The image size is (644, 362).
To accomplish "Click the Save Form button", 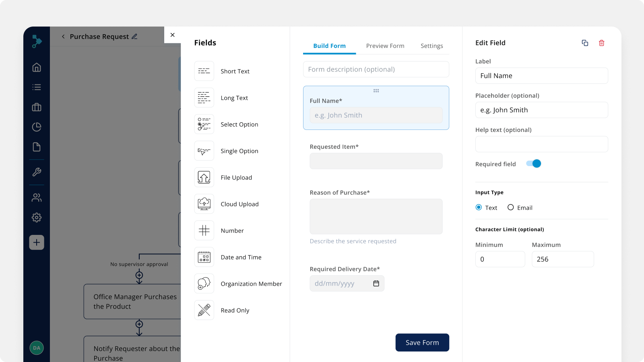I will [x=422, y=342].
